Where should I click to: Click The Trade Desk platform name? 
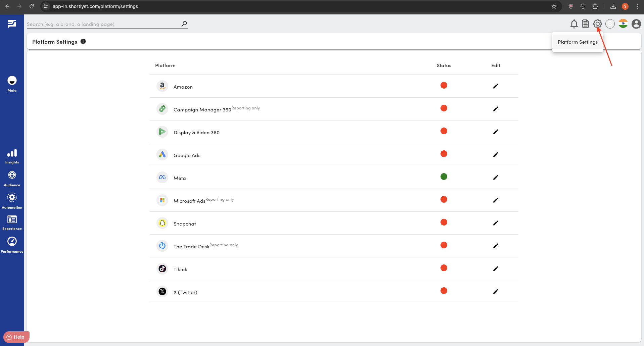[191, 247]
